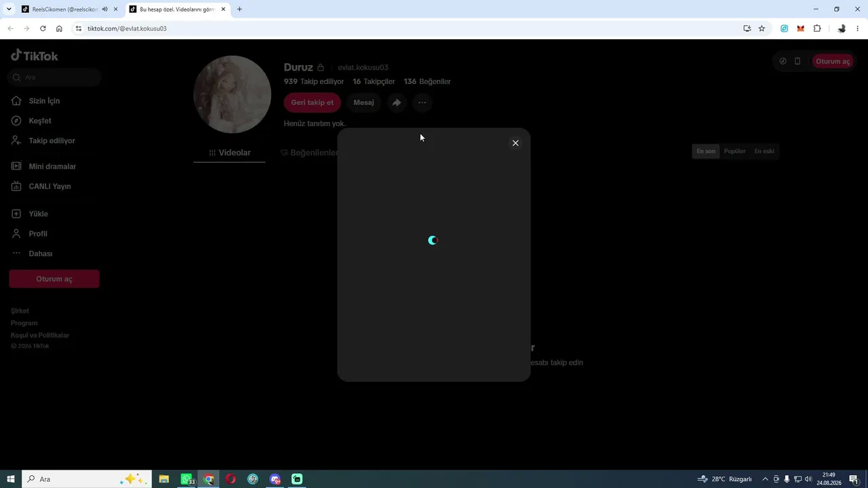Open the Sizin İçin feed
The image size is (868, 488).
click(x=44, y=101)
